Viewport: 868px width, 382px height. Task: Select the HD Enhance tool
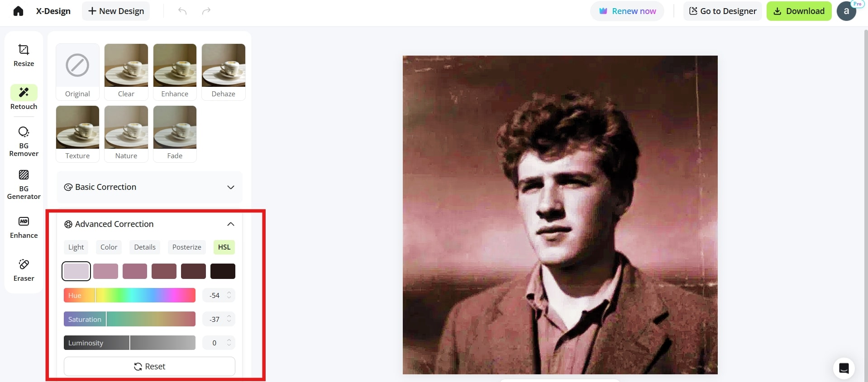click(x=24, y=227)
